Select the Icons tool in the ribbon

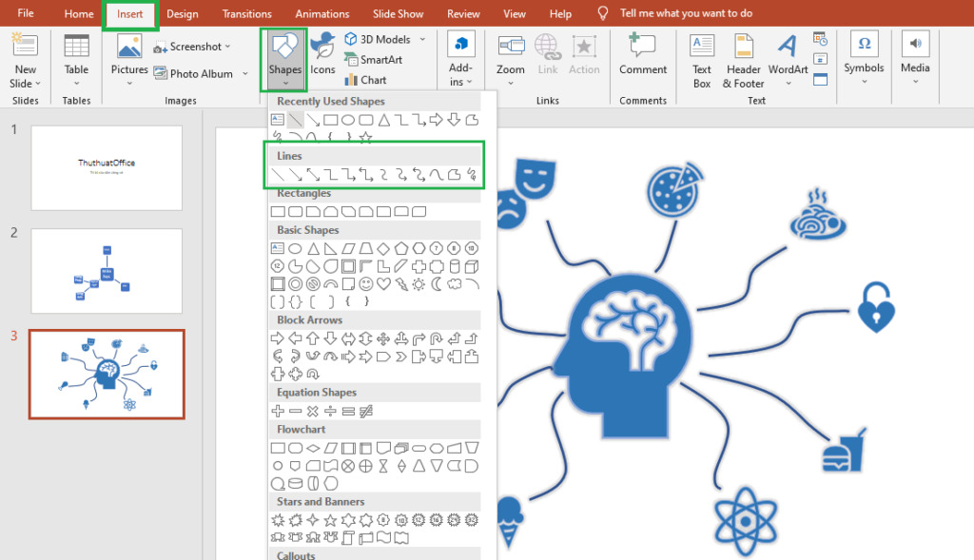click(323, 57)
